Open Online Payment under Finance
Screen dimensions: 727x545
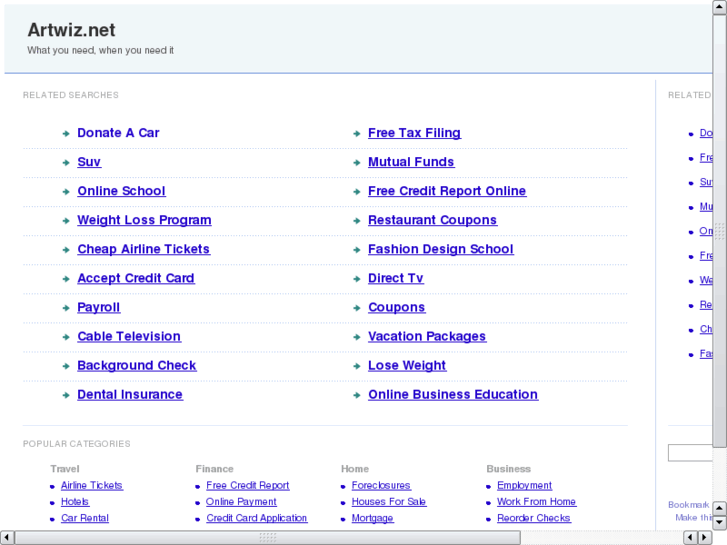point(241,502)
